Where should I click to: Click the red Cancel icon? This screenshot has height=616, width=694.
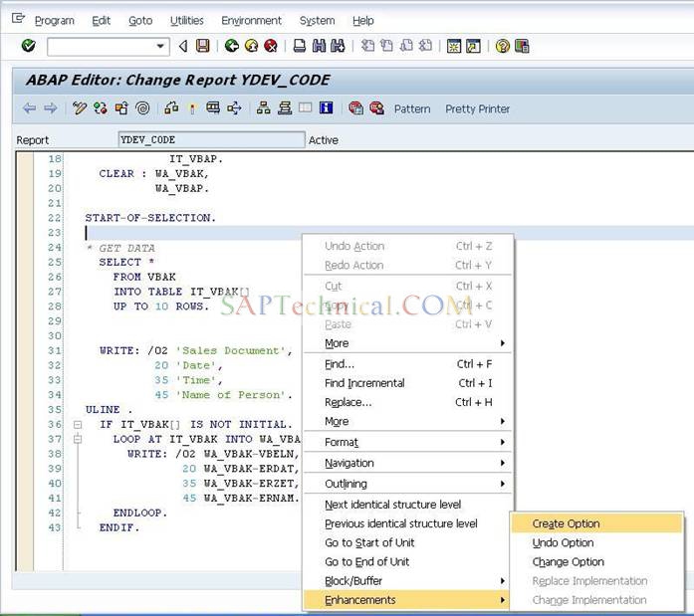point(271,46)
